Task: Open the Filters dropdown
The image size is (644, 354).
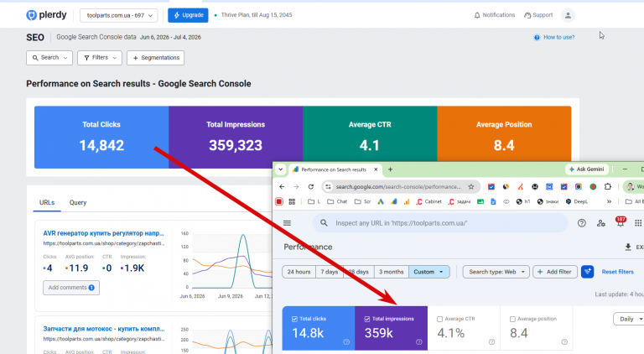Action: coord(100,58)
